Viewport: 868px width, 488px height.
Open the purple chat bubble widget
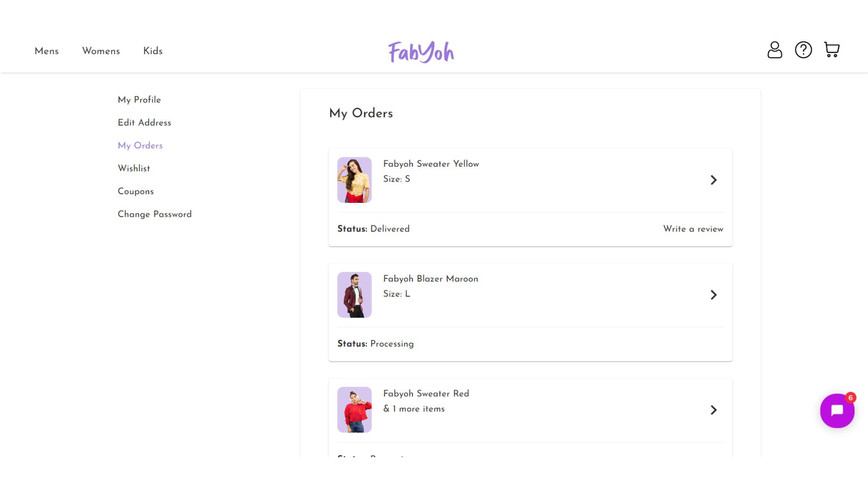tap(837, 410)
